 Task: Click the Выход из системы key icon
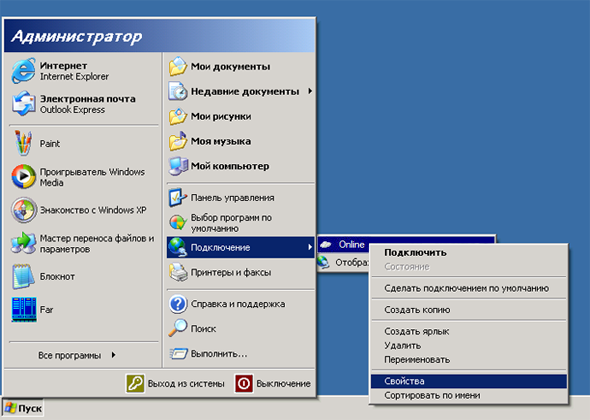click(x=135, y=383)
